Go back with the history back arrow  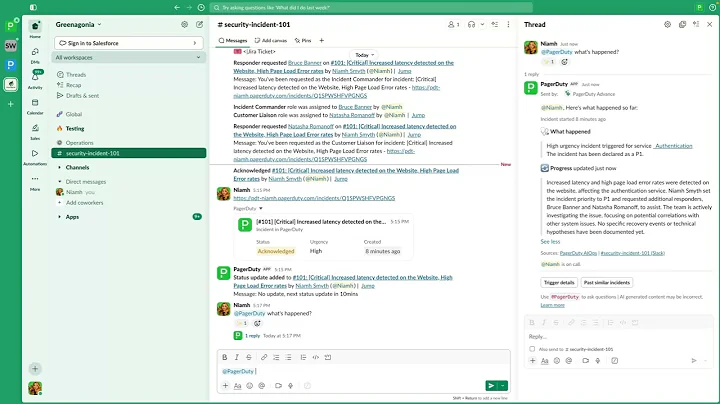coord(177,7)
